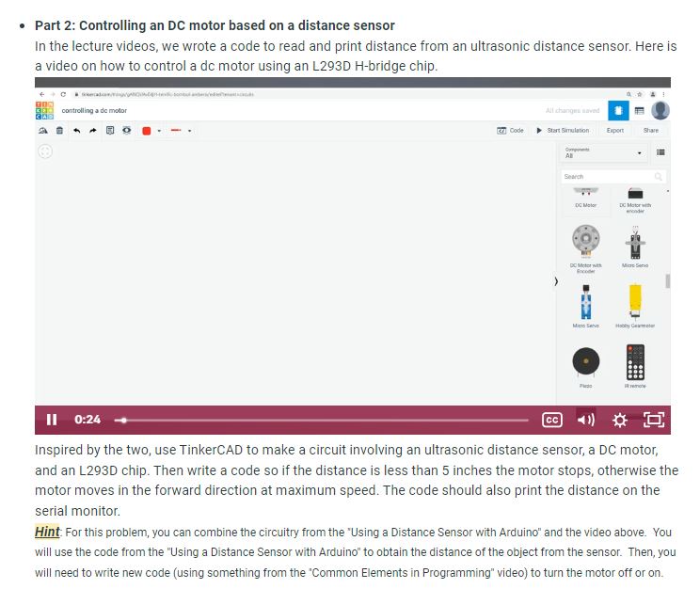Click Start Simulation button

click(563, 131)
